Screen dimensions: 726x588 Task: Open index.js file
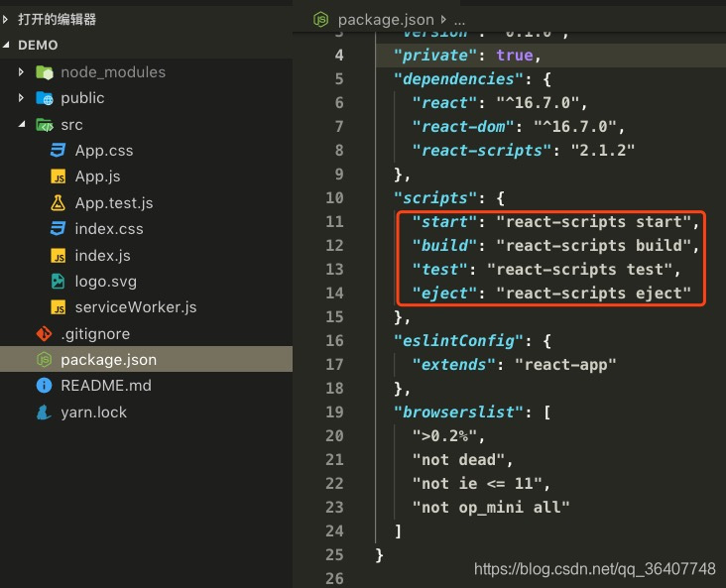[x=102, y=255]
